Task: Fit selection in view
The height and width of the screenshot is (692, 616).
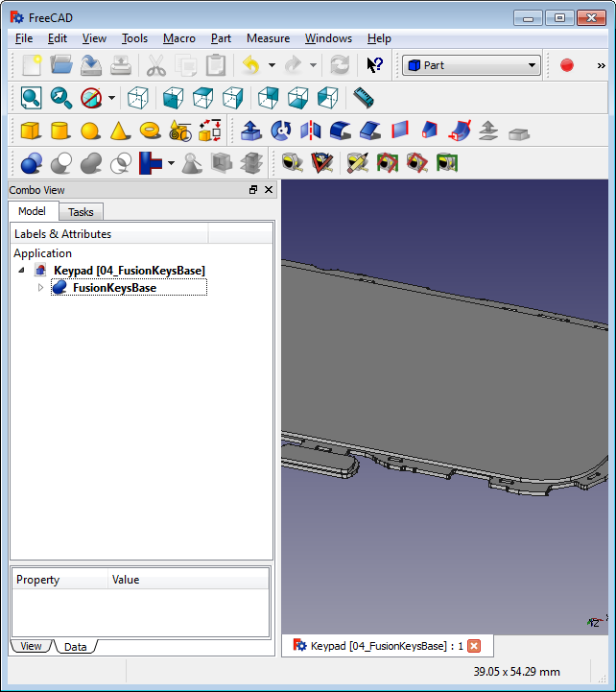Action: [60, 98]
